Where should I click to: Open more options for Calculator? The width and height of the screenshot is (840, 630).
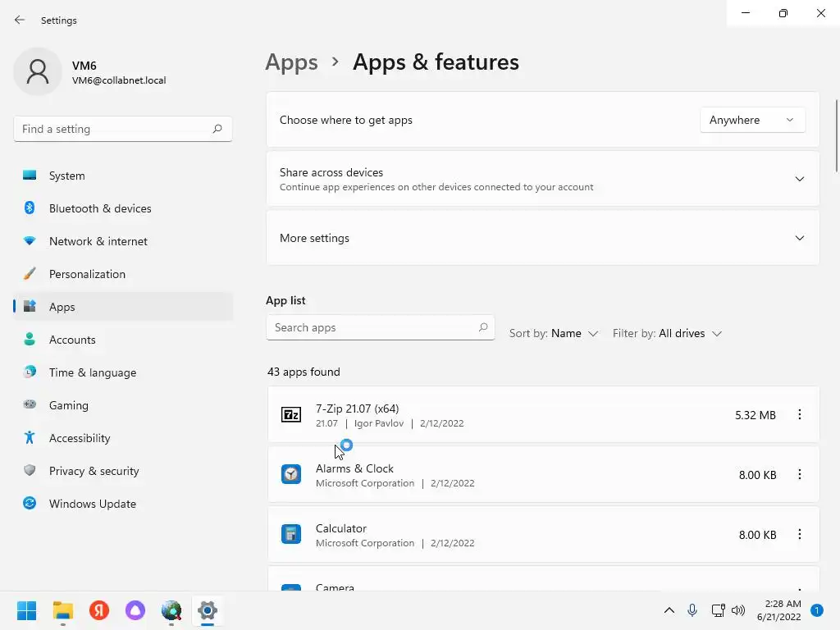tap(799, 534)
